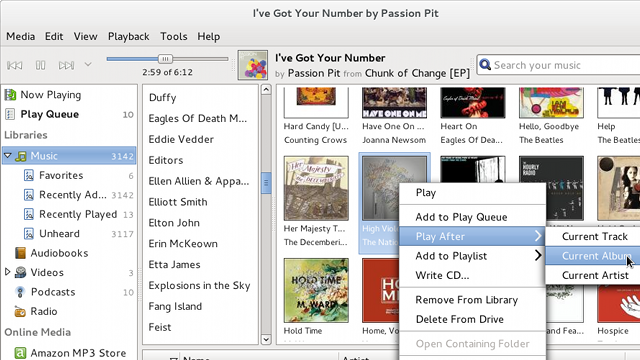
Task: Expand the Videos library tree
Action: pos(7,271)
